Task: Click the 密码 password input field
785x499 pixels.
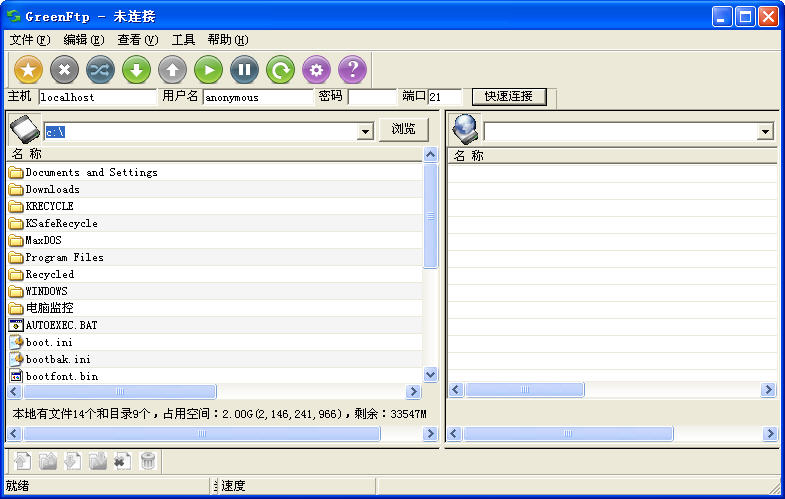Action: coord(372,97)
